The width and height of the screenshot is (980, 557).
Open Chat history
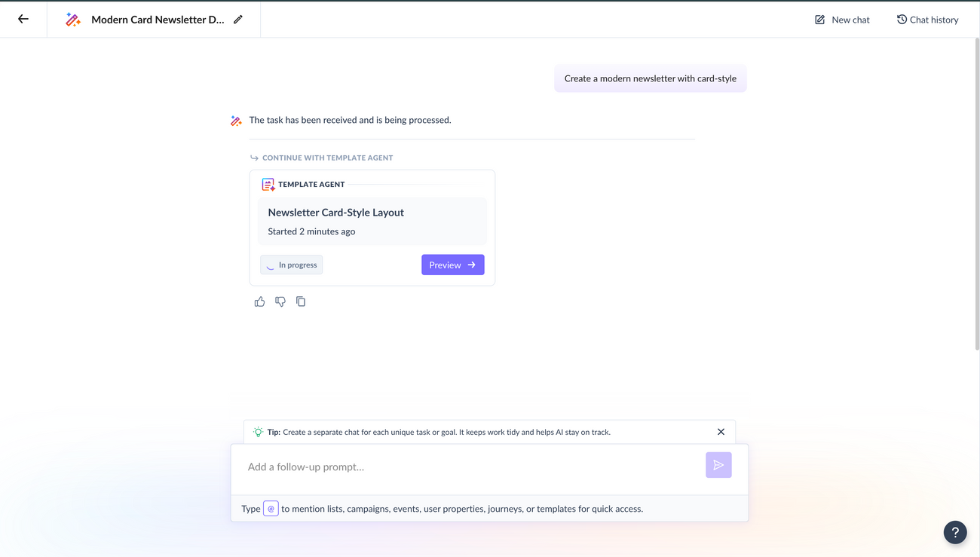927,20
